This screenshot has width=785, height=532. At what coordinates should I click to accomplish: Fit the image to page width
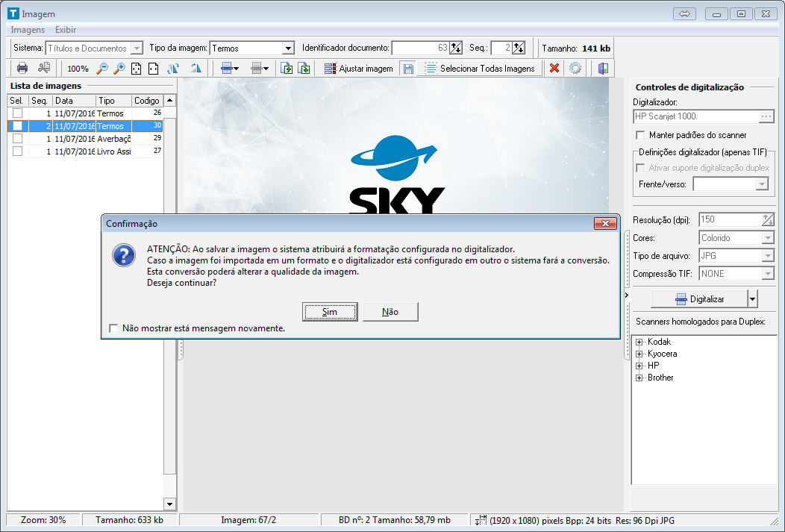153,68
